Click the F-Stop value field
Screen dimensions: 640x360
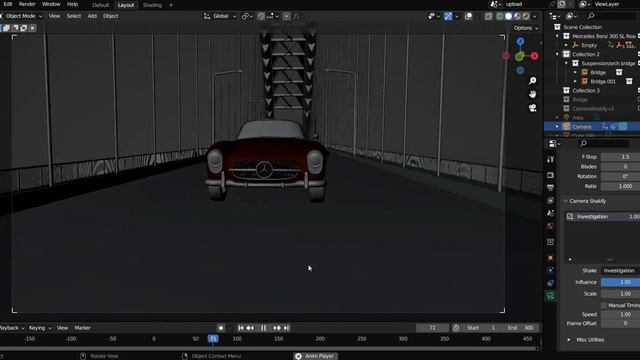(620, 157)
